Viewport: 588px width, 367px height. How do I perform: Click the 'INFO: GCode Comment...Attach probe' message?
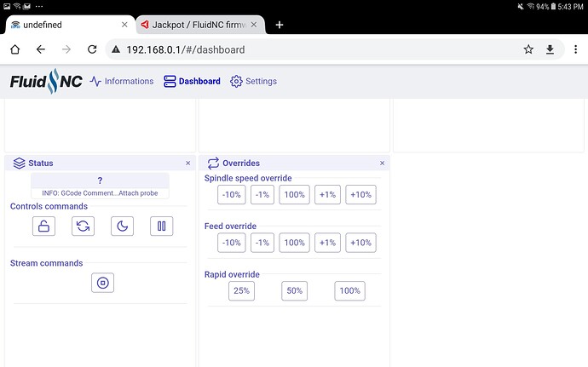(x=100, y=193)
